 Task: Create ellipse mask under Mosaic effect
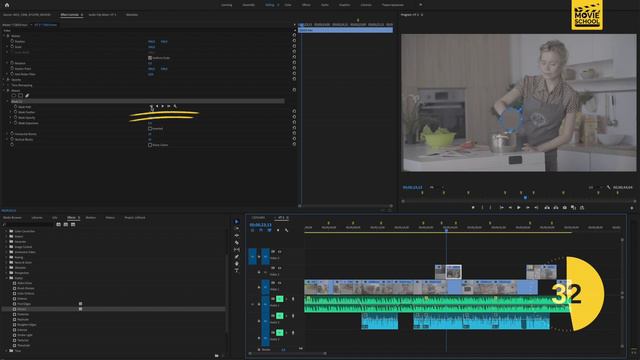pos(14,96)
